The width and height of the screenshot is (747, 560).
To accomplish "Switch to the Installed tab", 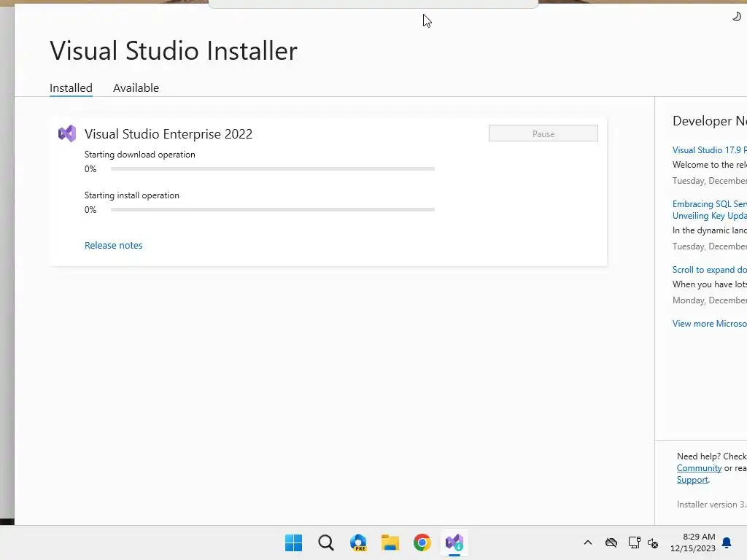I will point(71,88).
